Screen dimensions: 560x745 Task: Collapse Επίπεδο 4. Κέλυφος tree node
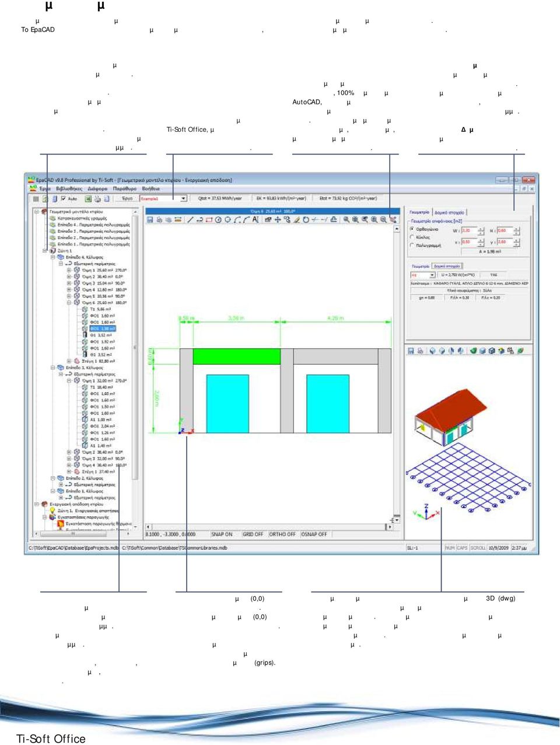click(52, 257)
